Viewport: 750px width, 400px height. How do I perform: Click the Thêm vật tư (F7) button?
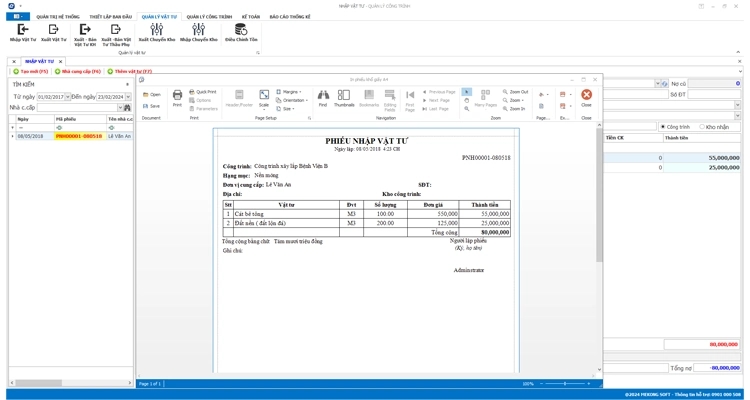(131, 72)
